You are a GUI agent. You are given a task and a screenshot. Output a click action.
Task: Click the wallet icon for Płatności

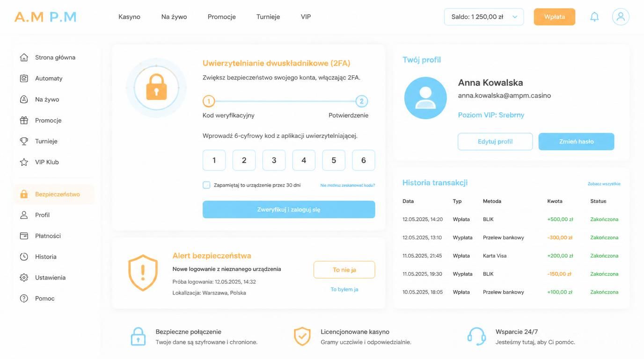(x=24, y=236)
